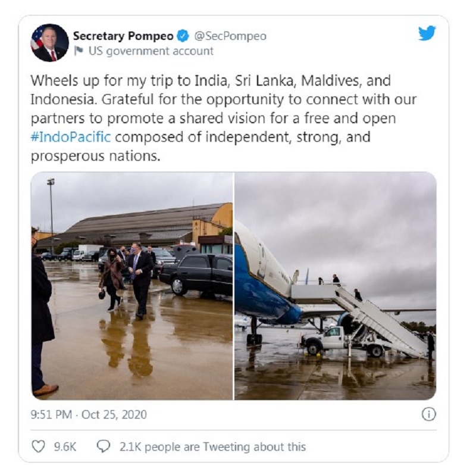Image resolution: width=476 pixels, height=465 pixels.
Task: Open 'people are Tweeting about this' link
Action: point(226,447)
